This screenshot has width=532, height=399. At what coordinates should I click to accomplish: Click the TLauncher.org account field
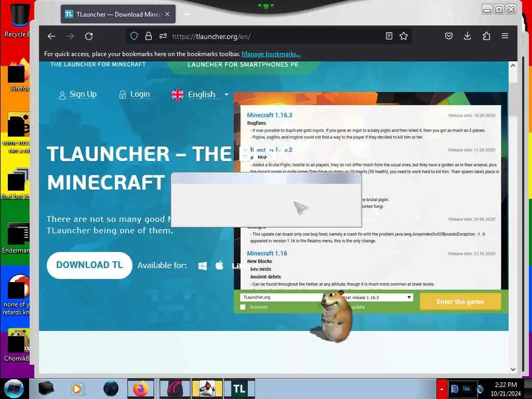pyautogui.click(x=282, y=297)
